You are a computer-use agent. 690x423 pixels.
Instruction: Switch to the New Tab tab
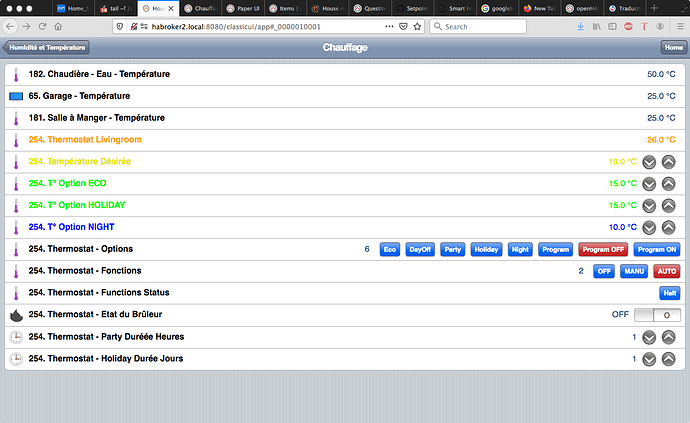click(539, 8)
